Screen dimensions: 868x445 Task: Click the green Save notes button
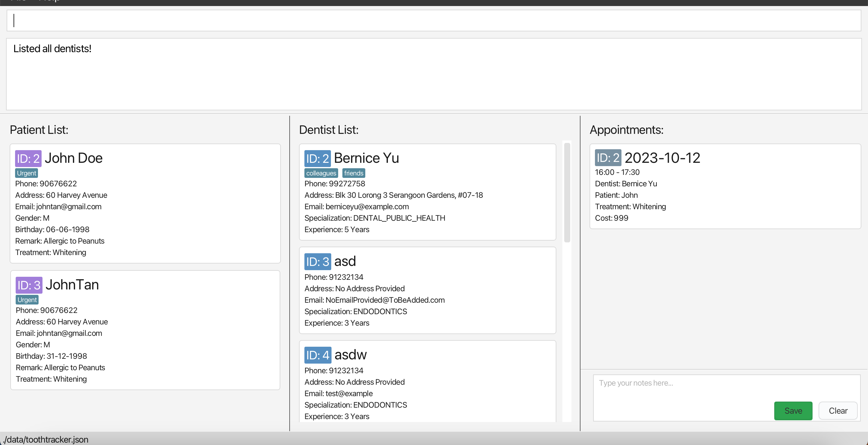coord(793,410)
